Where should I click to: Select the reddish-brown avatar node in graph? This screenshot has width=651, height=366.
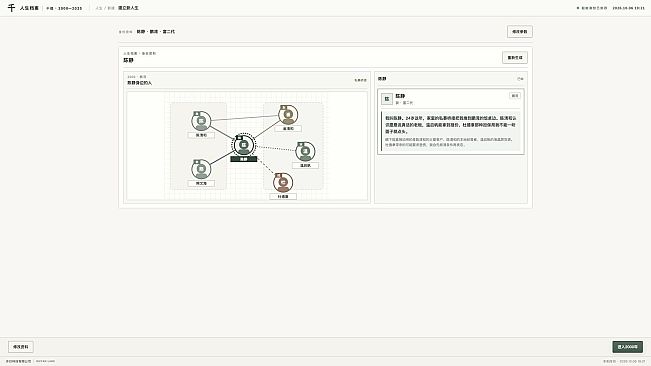click(283, 183)
